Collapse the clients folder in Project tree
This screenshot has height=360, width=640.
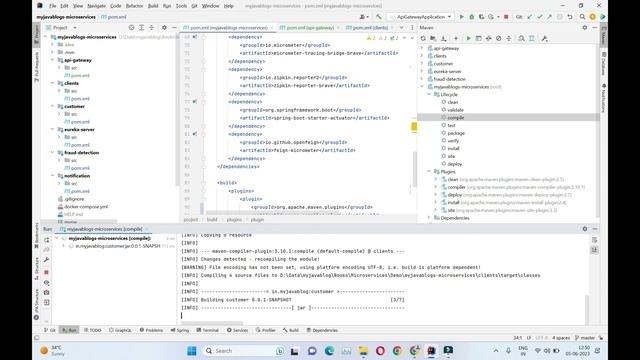[x=53, y=83]
